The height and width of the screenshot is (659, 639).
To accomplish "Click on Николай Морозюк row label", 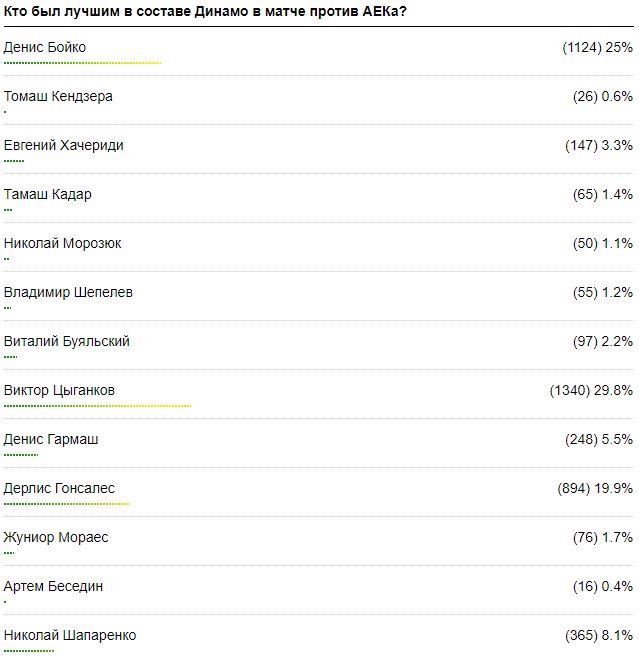I will [63, 243].
